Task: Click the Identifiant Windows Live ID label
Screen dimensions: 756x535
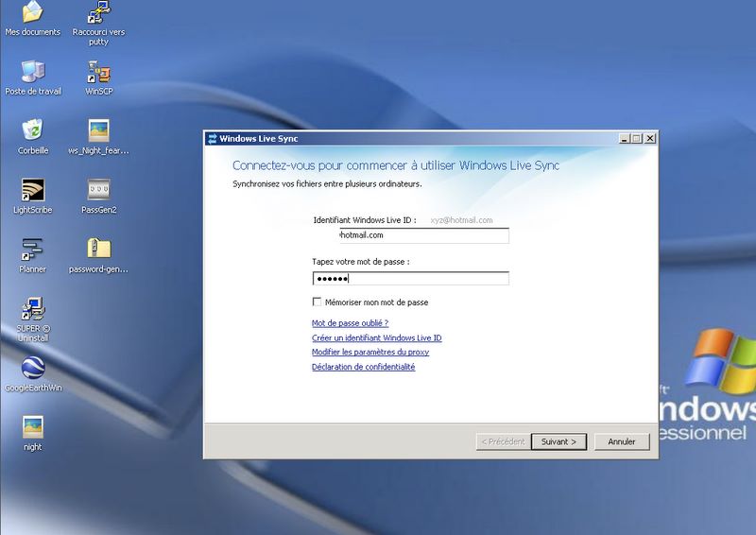Action: [x=365, y=220]
